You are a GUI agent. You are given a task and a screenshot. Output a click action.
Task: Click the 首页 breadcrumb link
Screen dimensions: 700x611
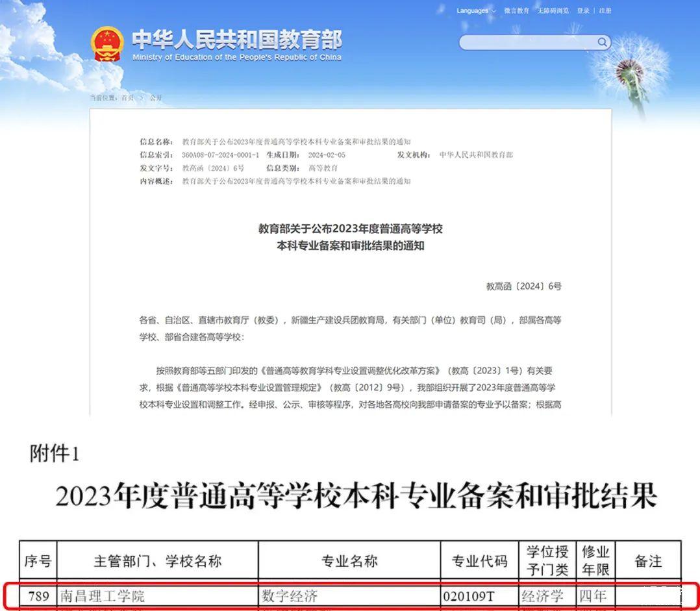pyautogui.click(x=127, y=98)
